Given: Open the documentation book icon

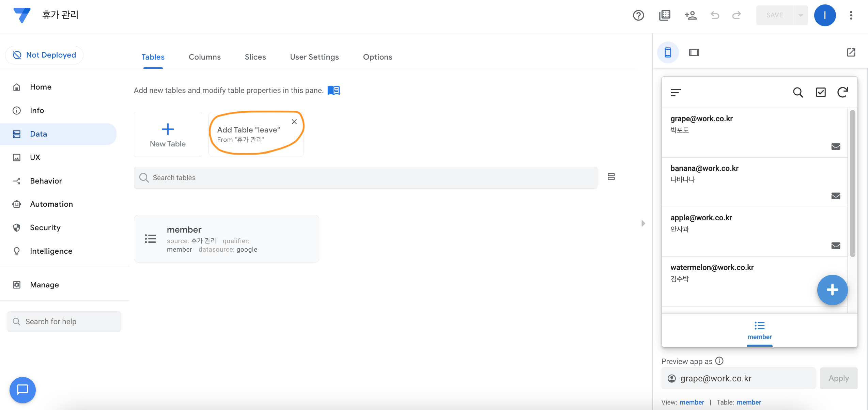Looking at the screenshot, I should tap(334, 90).
